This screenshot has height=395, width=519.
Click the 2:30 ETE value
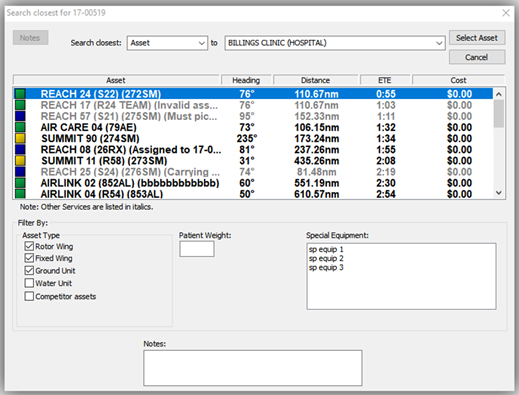(386, 183)
